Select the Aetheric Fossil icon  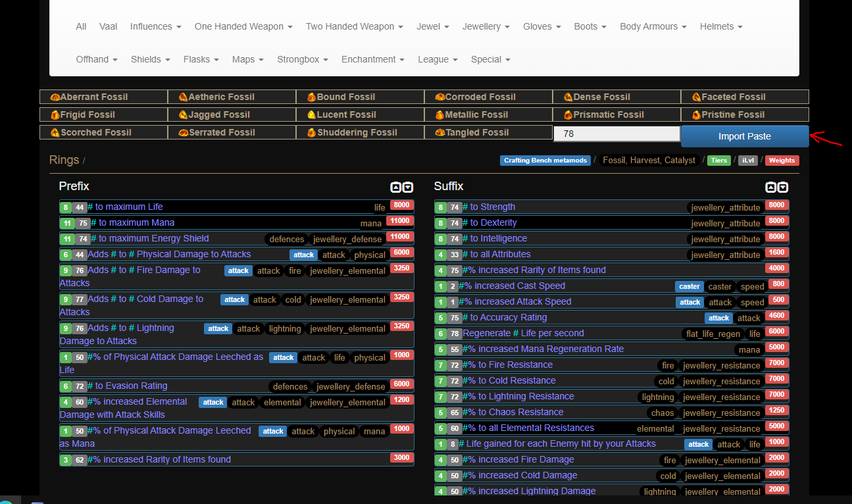pyautogui.click(x=184, y=97)
